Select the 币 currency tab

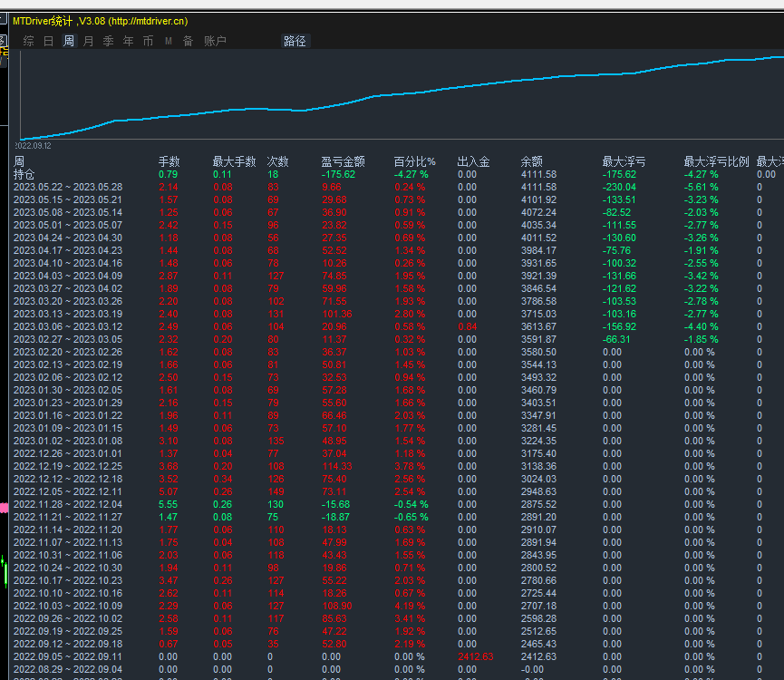[148, 41]
